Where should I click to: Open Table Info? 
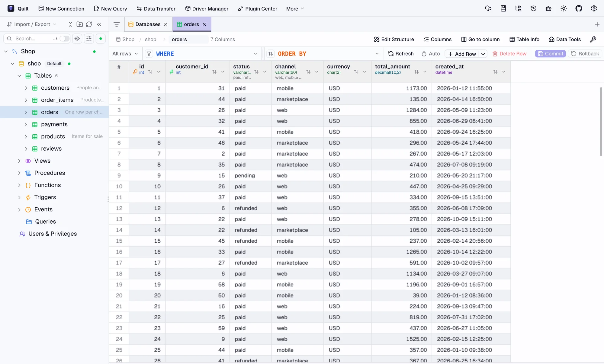524,39
